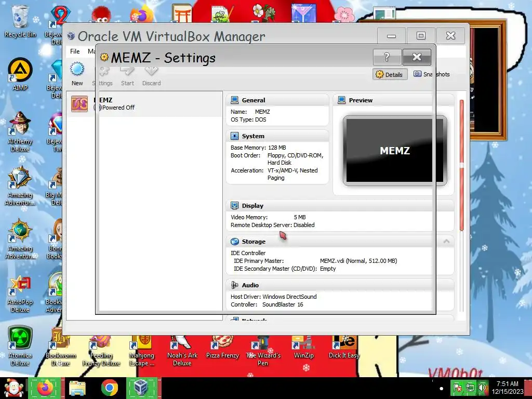
Task: Open the Storage section header link
Action: 254,242
